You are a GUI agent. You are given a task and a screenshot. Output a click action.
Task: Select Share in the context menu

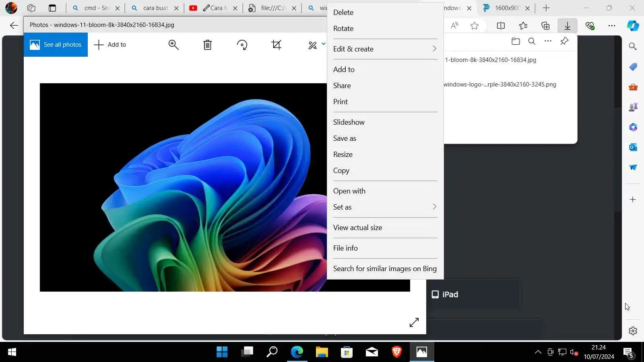point(342,85)
